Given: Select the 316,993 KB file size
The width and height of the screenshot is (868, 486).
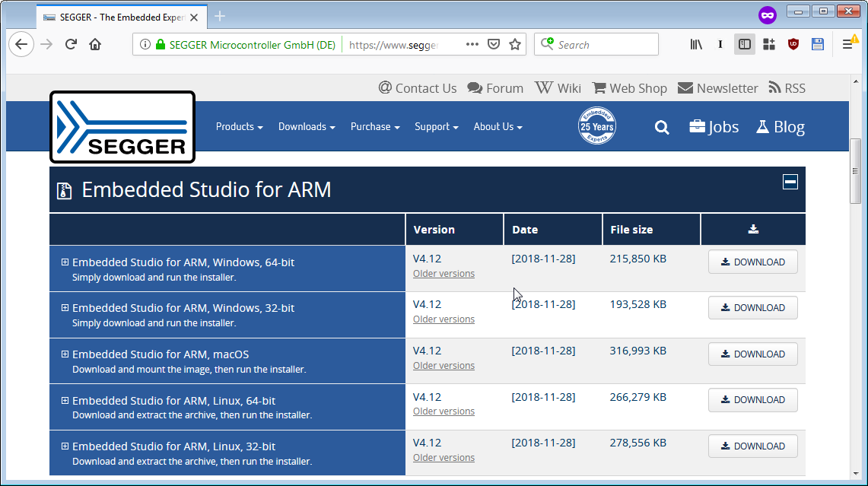Looking at the screenshot, I should click(637, 351).
